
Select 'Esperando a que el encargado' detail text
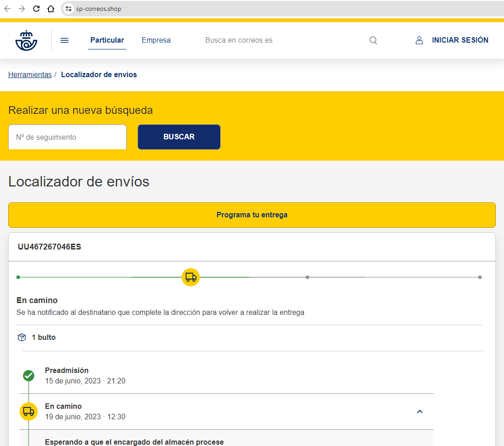click(x=134, y=442)
